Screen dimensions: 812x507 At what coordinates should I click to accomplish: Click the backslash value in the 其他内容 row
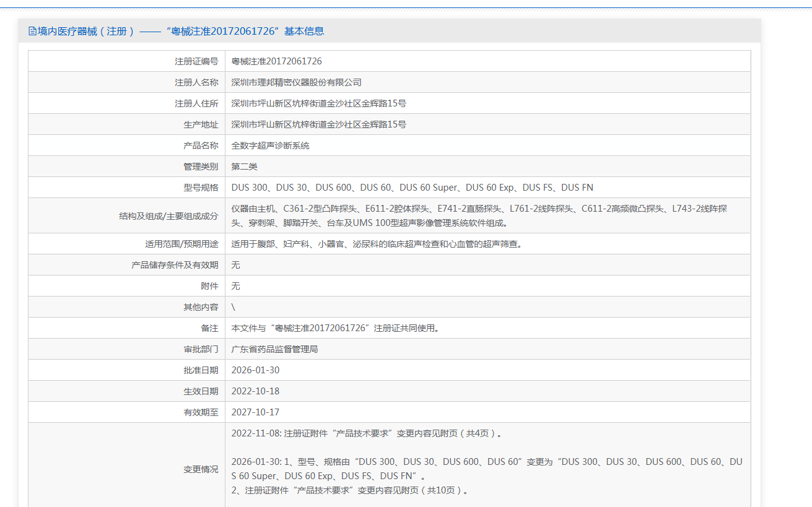coord(234,307)
